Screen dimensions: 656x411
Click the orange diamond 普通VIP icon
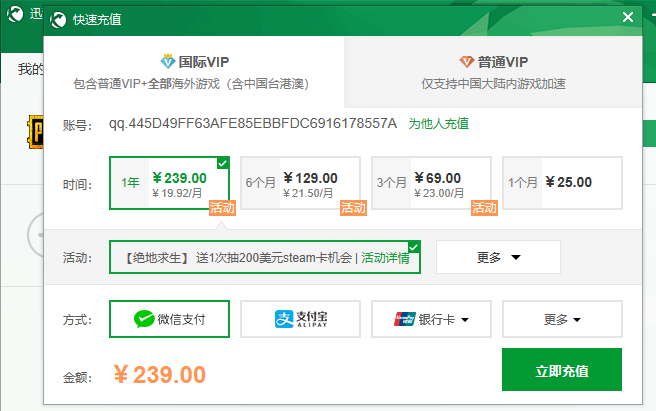[466, 62]
